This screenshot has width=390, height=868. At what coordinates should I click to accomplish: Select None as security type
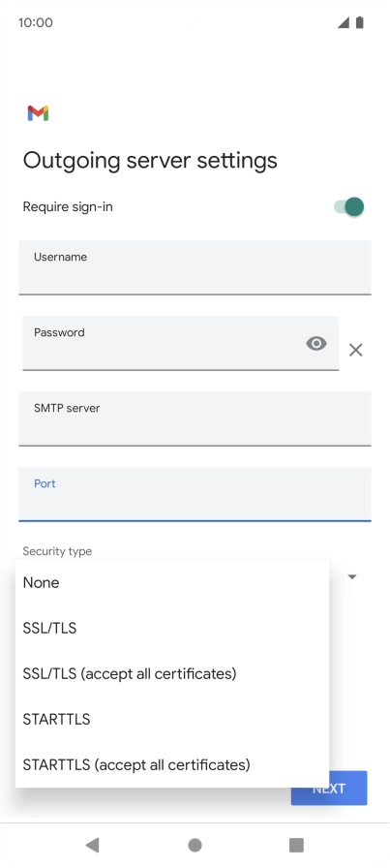click(x=172, y=582)
